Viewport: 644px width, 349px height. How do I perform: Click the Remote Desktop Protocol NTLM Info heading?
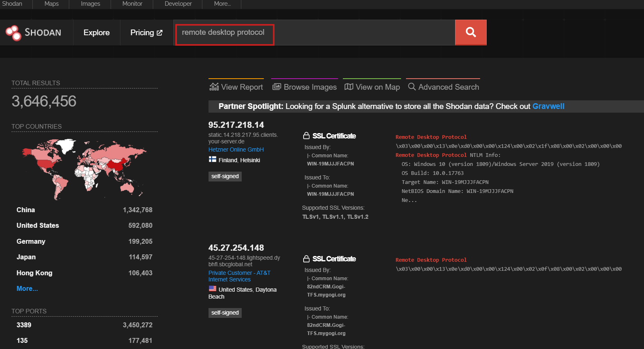[448, 155]
